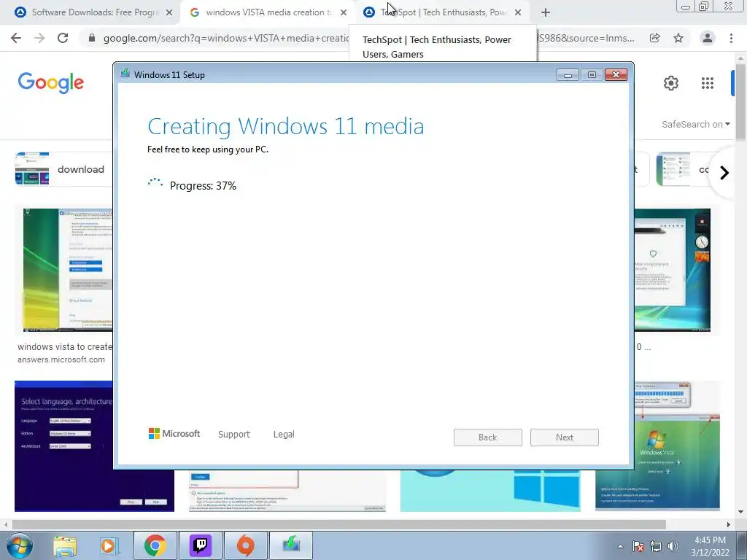The width and height of the screenshot is (747, 560).
Task: Open the answers.microsoft.com source link
Action: click(61, 359)
